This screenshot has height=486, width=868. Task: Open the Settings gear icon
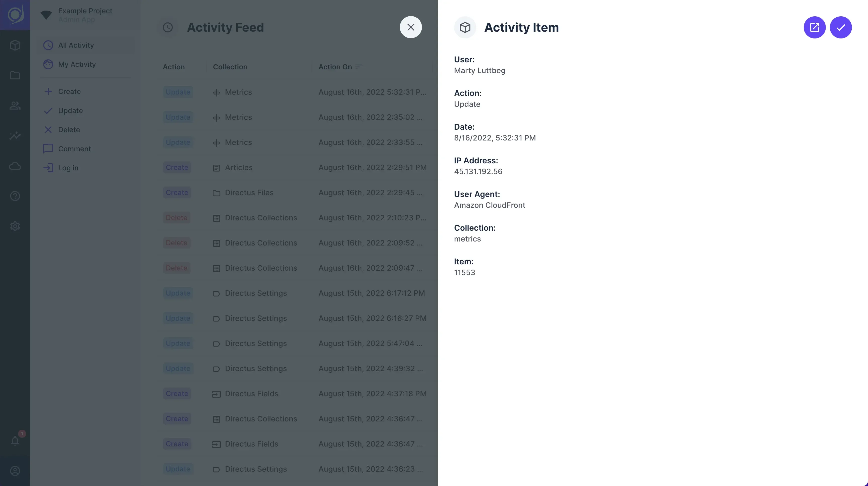[15, 226]
